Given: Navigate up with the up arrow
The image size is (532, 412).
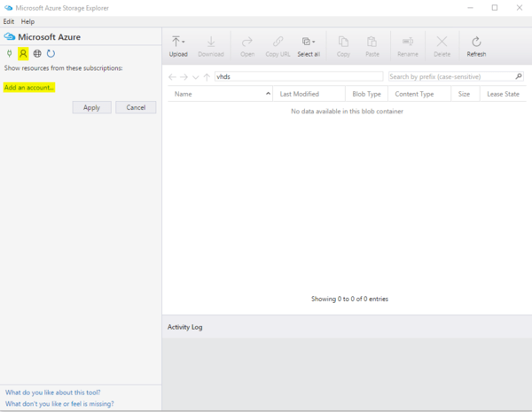Looking at the screenshot, I should point(207,77).
